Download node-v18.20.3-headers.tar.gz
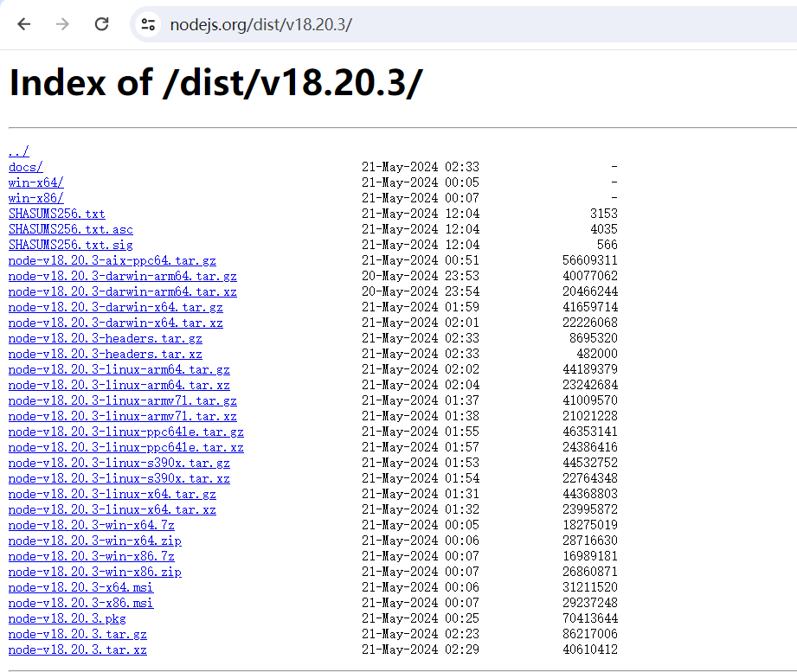The height and width of the screenshot is (672, 797). [106, 338]
